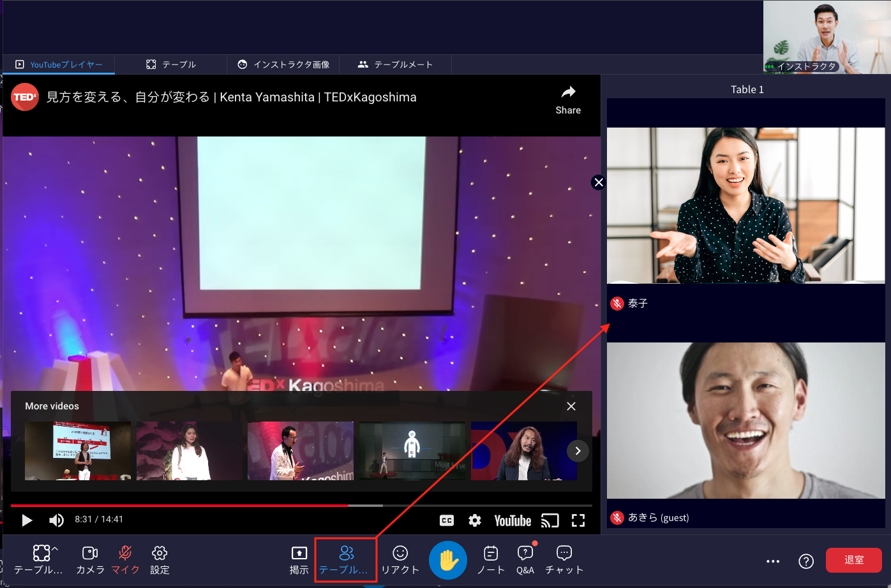Select suggested video of man in lab coat
This screenshot has height=588, width=891.
tap(301, 451)
